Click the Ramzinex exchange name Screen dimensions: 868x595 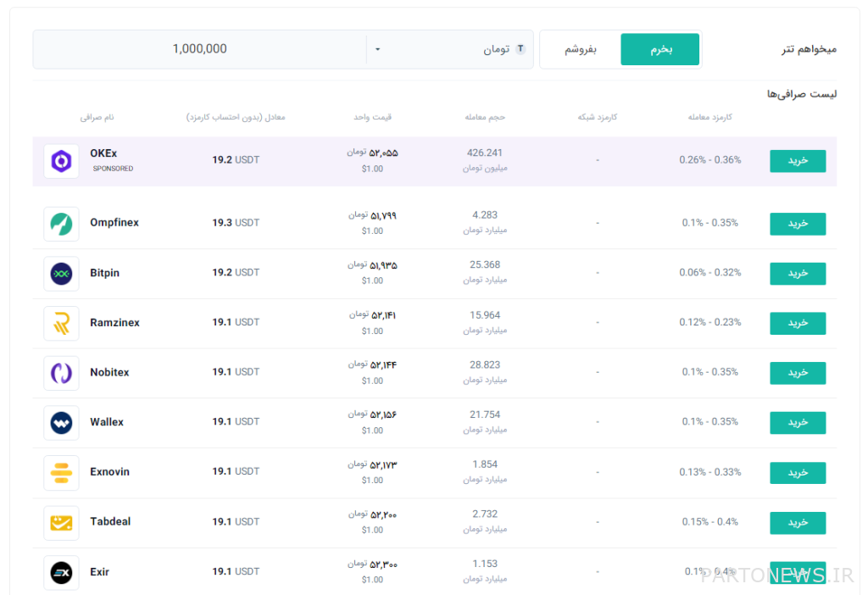pyautogui.click(x=114, y=323)
